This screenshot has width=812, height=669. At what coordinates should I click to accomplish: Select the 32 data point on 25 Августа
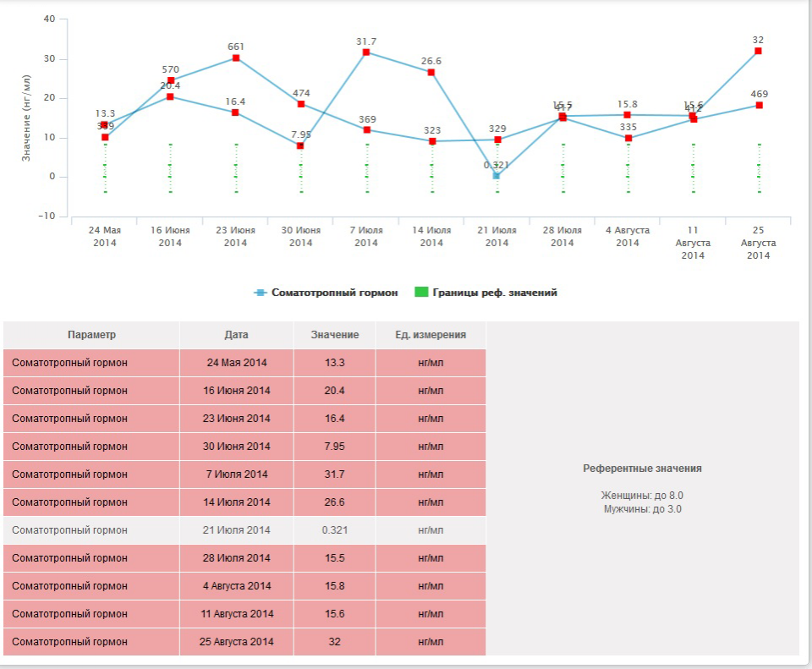758,51
